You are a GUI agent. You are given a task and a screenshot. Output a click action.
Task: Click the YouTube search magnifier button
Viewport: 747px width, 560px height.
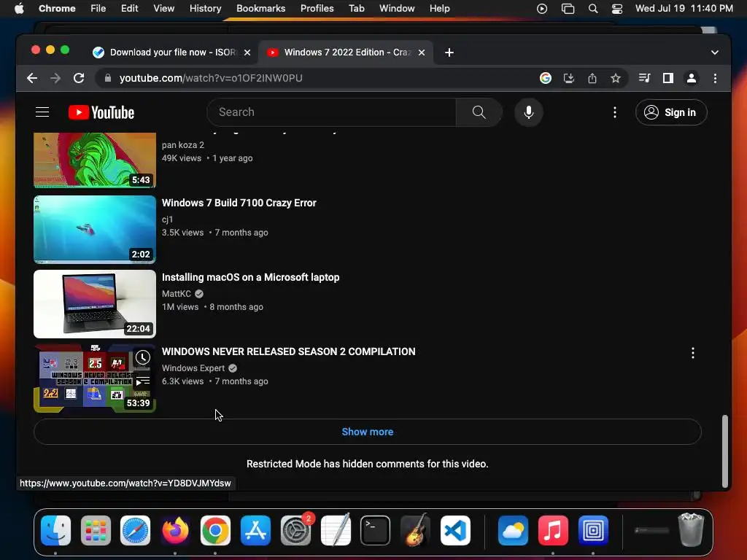(x=479, y=112)
